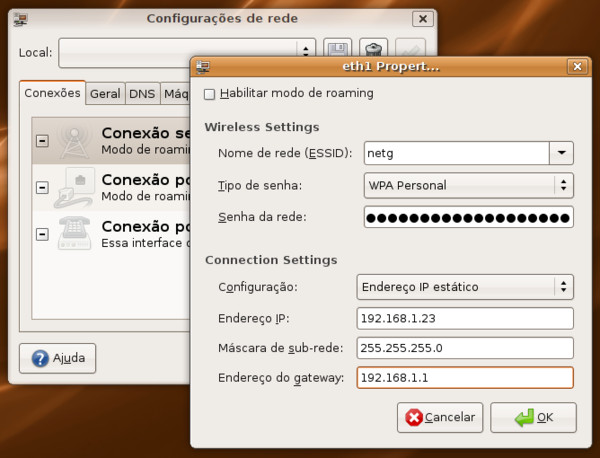The image size is (600, 458).
Task: Click the modem connection telephone icon
Action: 75,233
